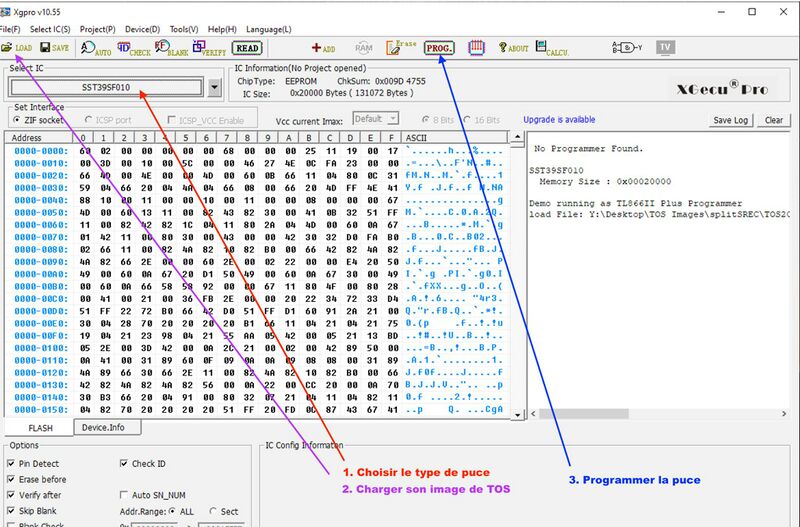Click the VERIFY icon
Screen dimensions: 800x527
[209, 48]
